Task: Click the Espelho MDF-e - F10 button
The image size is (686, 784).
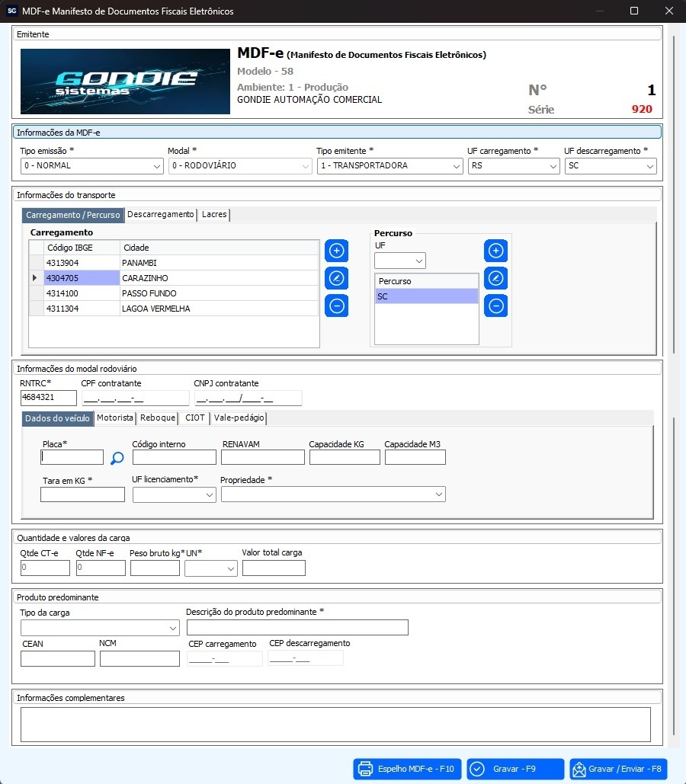Action: [407, 769]
